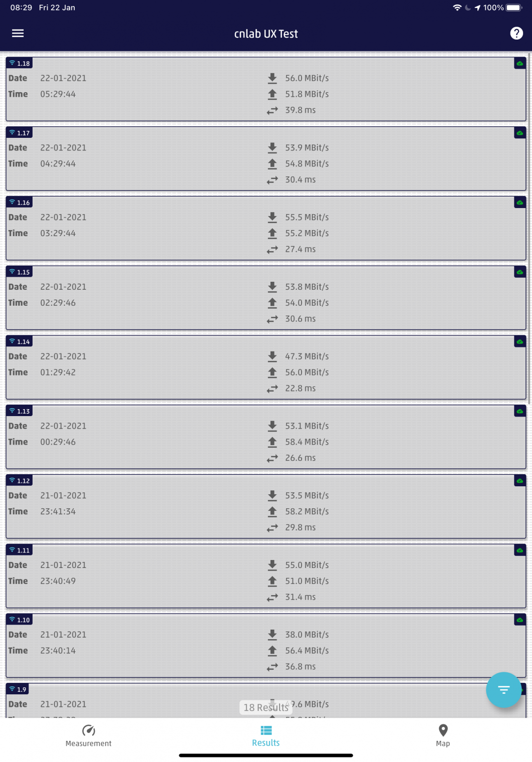Tap the cloud icon on result 1.18
The width and height of the screenshot is (532, 762).
520,64
